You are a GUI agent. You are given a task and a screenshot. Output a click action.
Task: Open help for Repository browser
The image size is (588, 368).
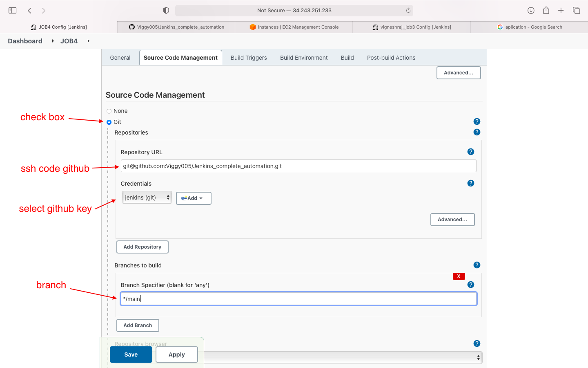[x=477, y=343]
